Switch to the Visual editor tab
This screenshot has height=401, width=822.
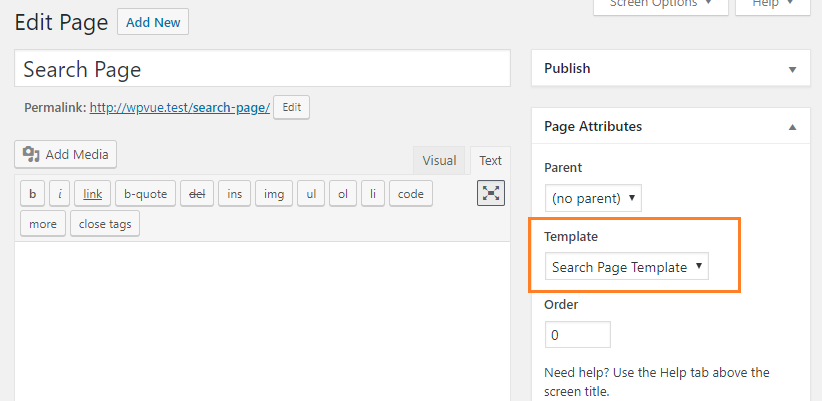(x=439, y=160)
